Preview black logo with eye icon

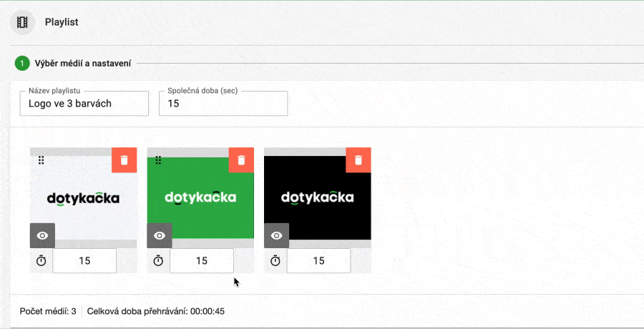pyautogui.click(x=277, y=235)
